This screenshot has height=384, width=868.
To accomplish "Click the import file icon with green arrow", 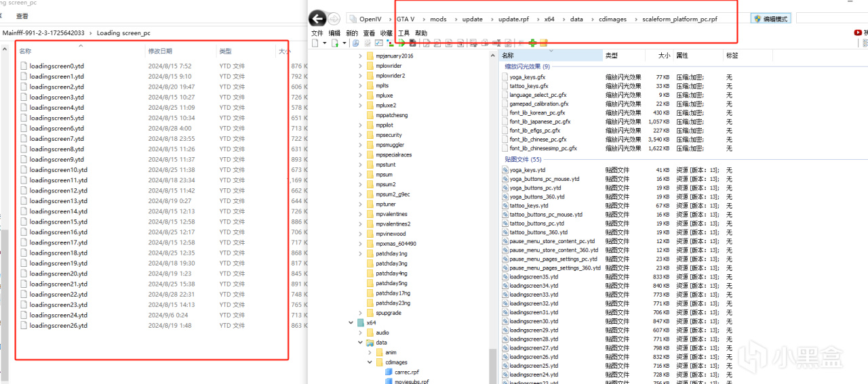I will click(x=335, y=43).
